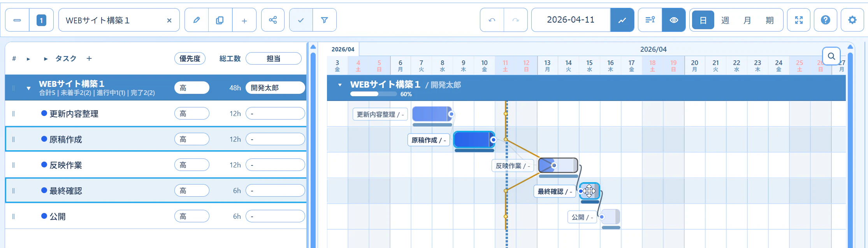The height and width of the screenshot is (248, 868).
Task: Click the first expand arrow in task header
Action: click(28, 59)
